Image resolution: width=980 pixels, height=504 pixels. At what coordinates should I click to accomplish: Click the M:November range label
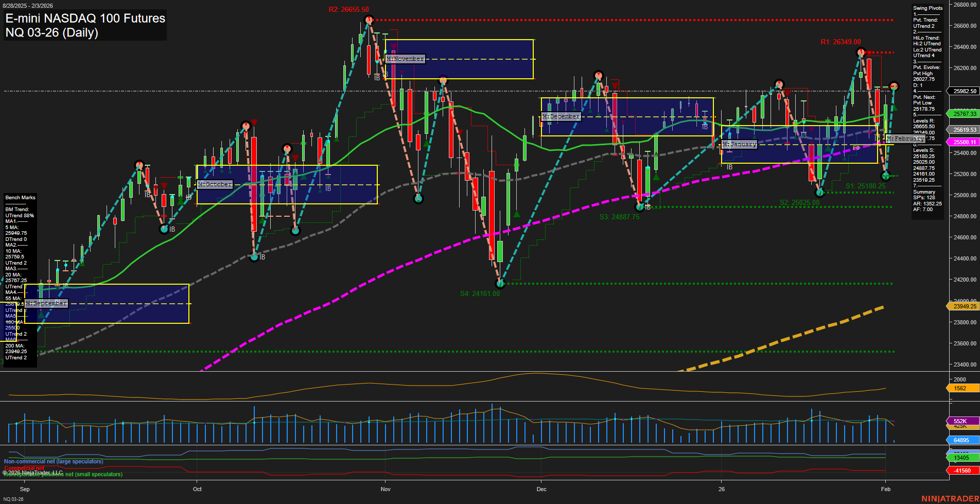point(406,59)
